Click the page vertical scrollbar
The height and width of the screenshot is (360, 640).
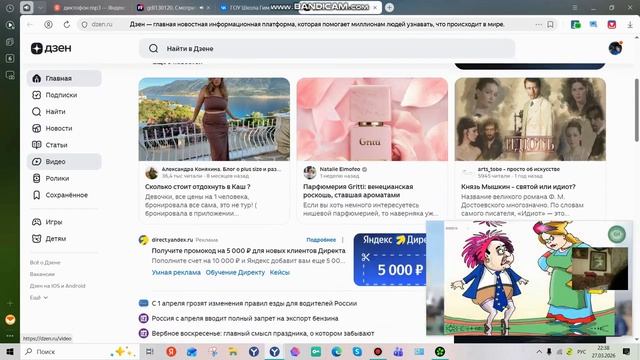(636, 110)
